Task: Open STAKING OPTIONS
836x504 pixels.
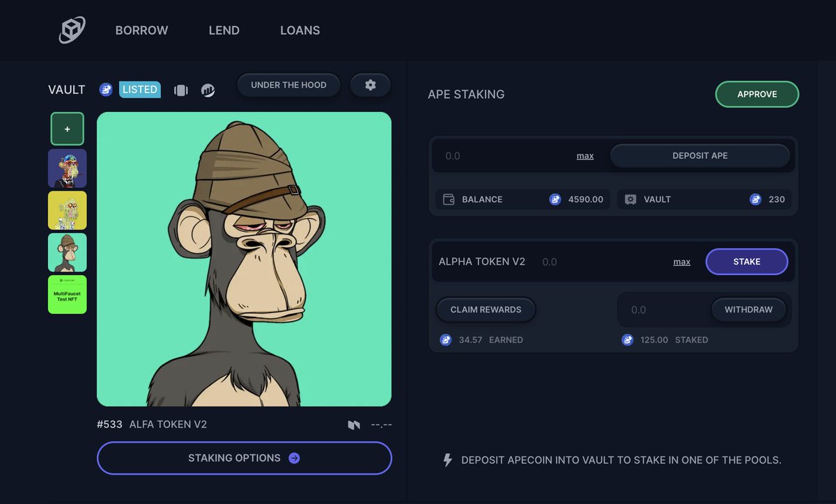Action: coord(245,458)
